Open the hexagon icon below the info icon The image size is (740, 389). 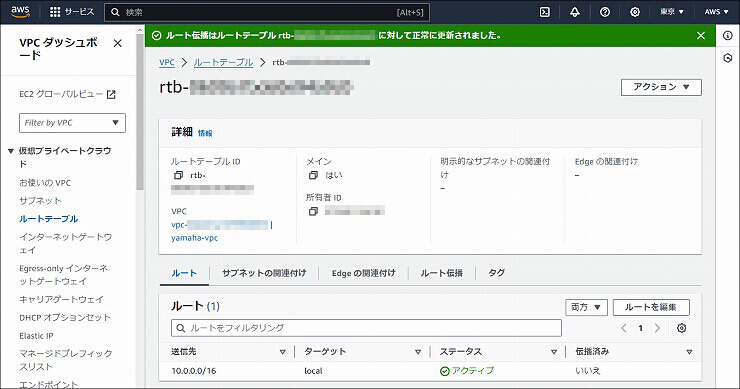728,58
